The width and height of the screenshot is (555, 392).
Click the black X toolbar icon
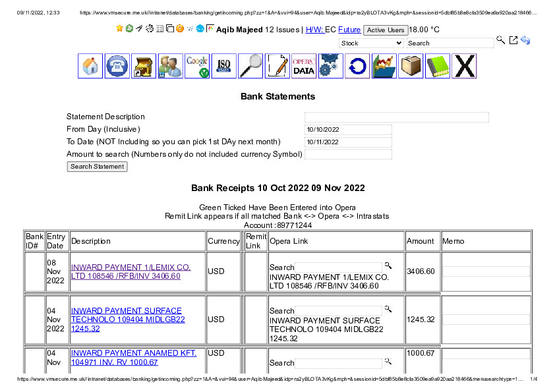click(464, 67)
